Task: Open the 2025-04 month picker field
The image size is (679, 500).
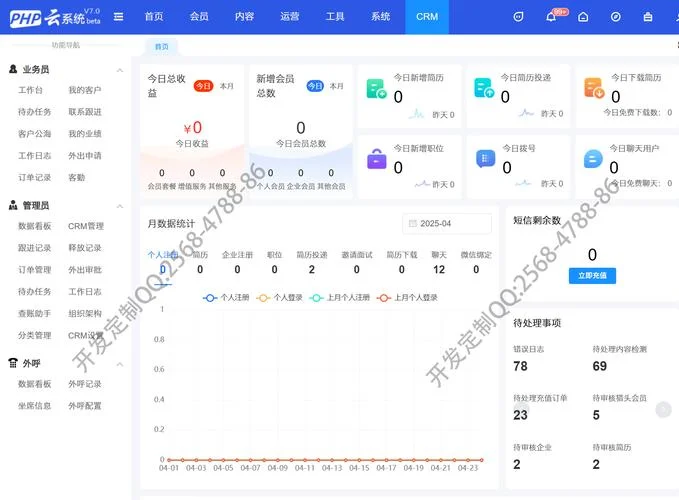Action: coord(447,223)
